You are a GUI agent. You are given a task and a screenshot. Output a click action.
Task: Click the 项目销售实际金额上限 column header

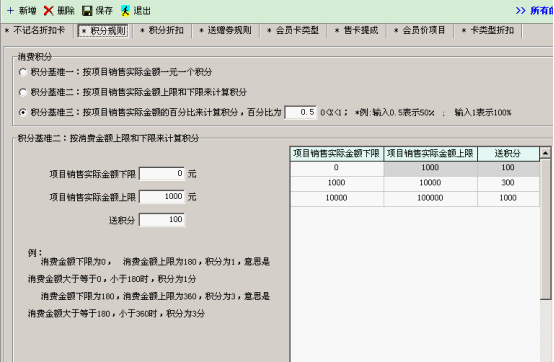tap(430, 154)
